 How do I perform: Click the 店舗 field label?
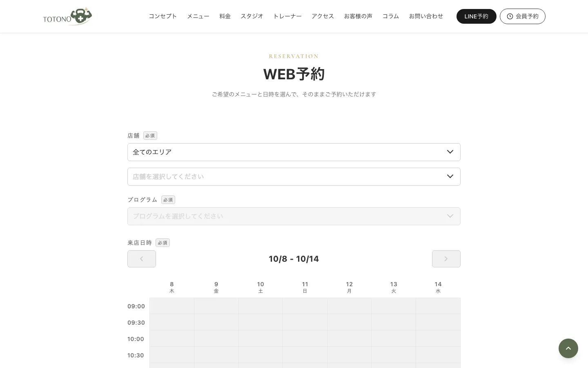(134, 136)
